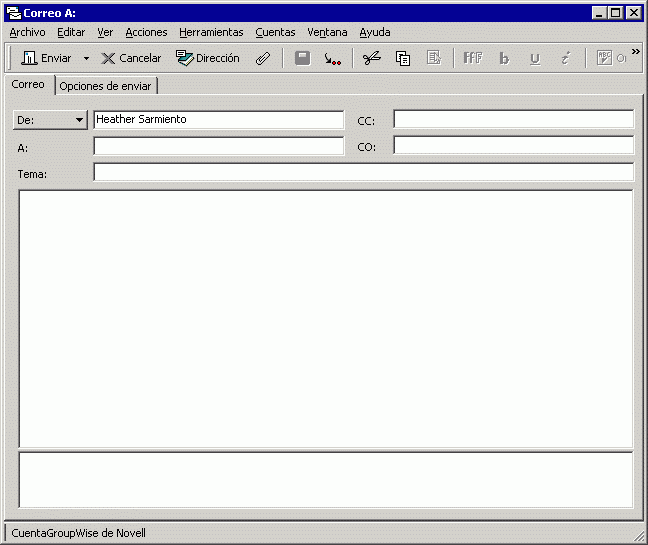Open the Ventana menu
648x545 pixels.
point(327,32)
